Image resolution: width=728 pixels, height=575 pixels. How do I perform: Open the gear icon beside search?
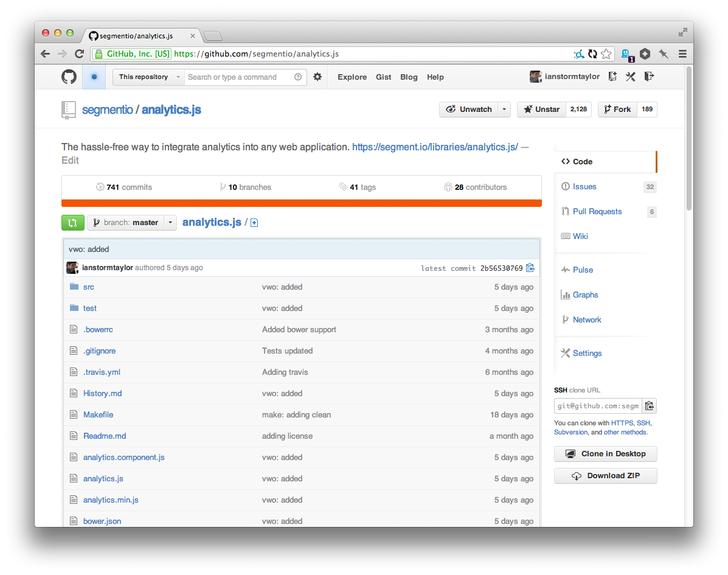point(317,77)
